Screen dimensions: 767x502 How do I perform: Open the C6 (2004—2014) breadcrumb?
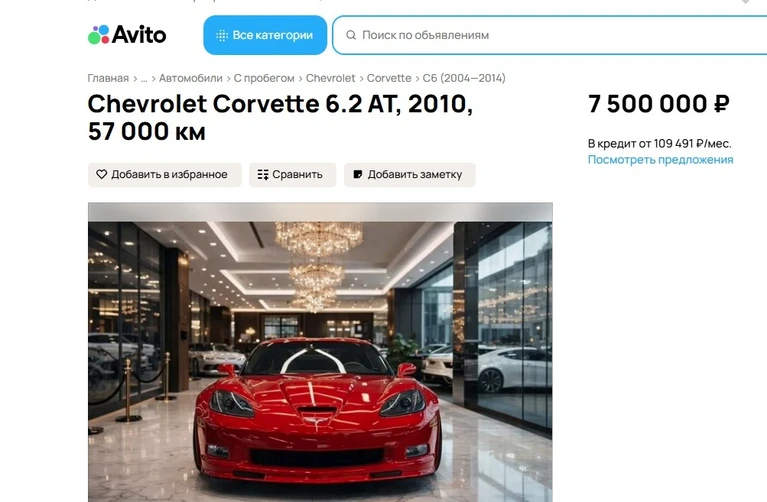click(x=464, y=78)
